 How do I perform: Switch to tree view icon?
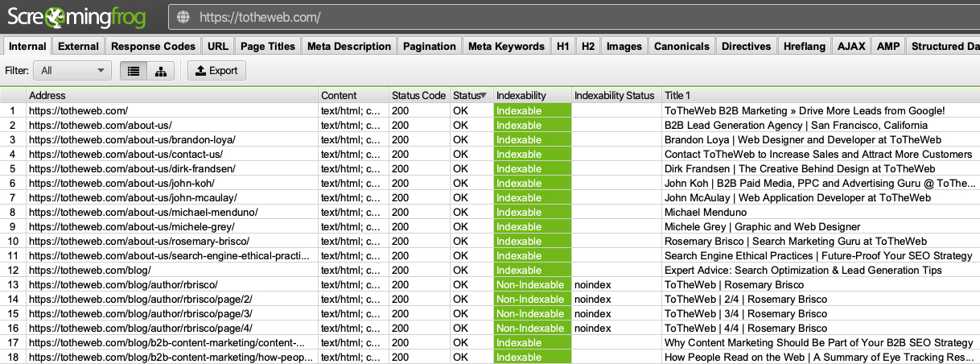[x=160, y=71]
